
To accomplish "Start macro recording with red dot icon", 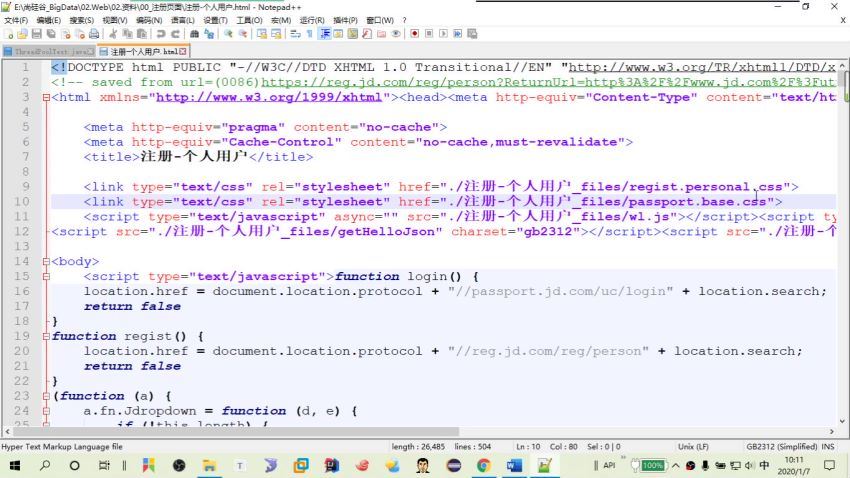I will (415, 34).
